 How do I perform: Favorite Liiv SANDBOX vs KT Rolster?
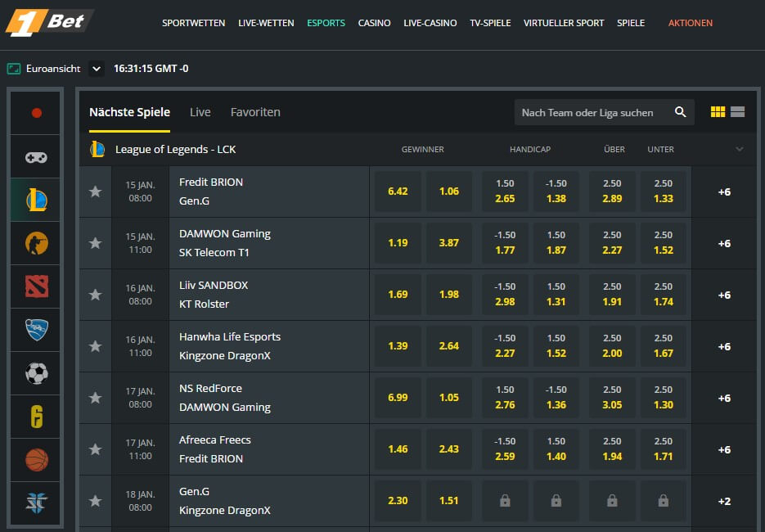[x=95, y=295]
